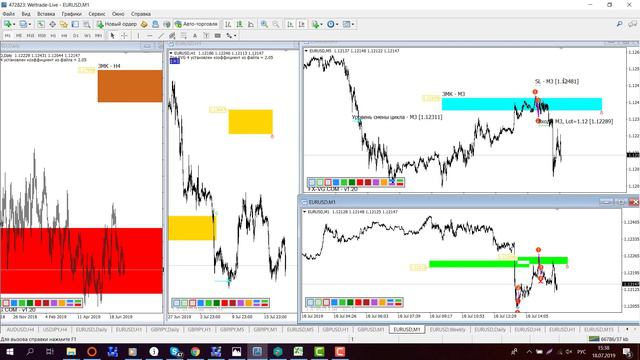Image resolution: width=640 pixels, height=360 pixels.
Task: Switch to the USDJPY,H4 chart tab
Action: click(55, 329)
